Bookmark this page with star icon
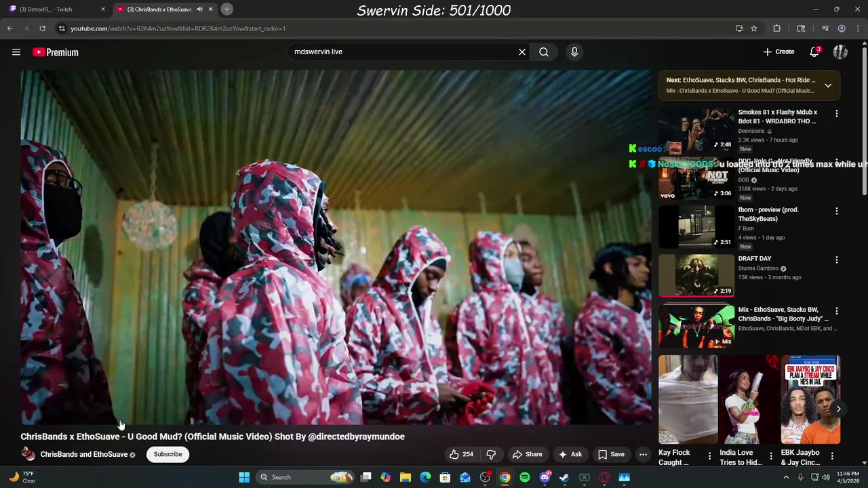The image size is (868, 488). click(x=754, y=28)
